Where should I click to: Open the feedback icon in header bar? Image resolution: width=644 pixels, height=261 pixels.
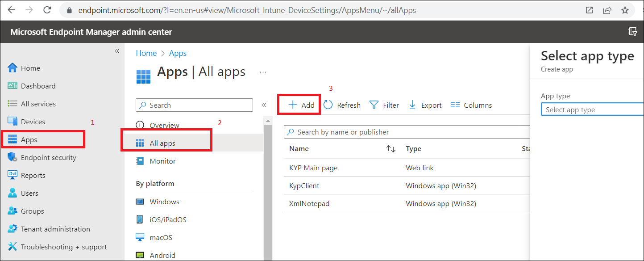tap(632, 31)
